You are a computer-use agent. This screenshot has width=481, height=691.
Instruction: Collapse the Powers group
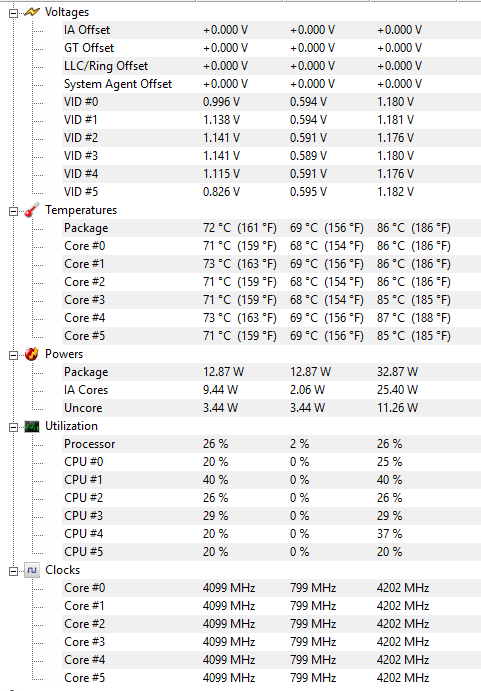pyautogui.click(x=14, y=355)
